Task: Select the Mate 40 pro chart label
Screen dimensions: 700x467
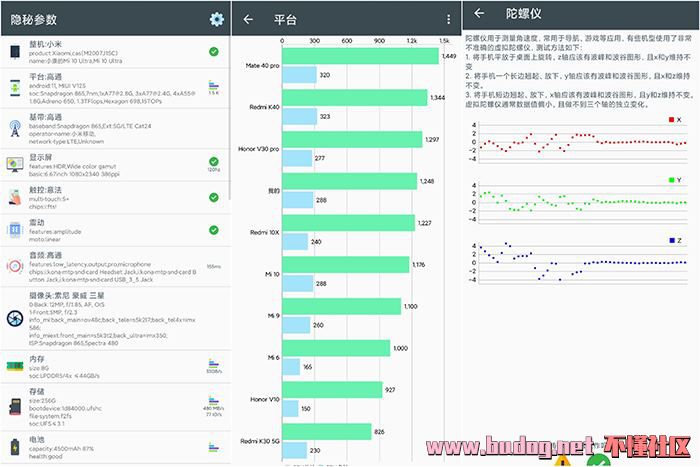Action: [x=262, y=66]
